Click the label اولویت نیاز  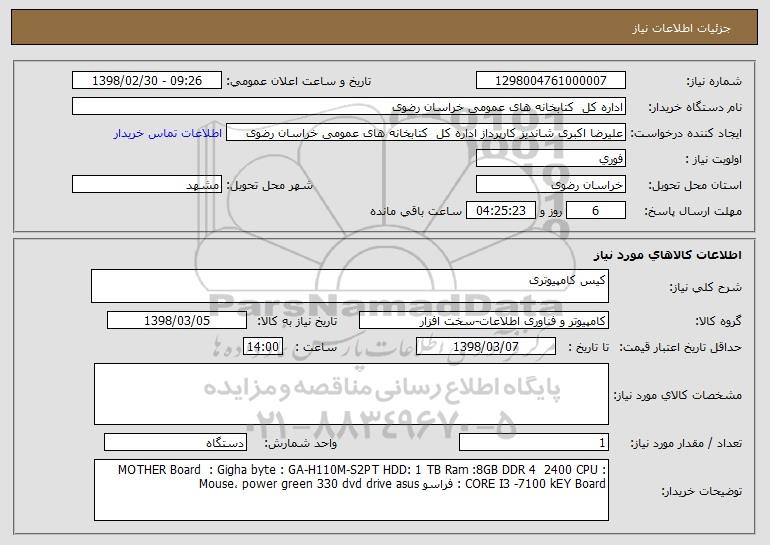pyautogui.click(x=714, y=159)
